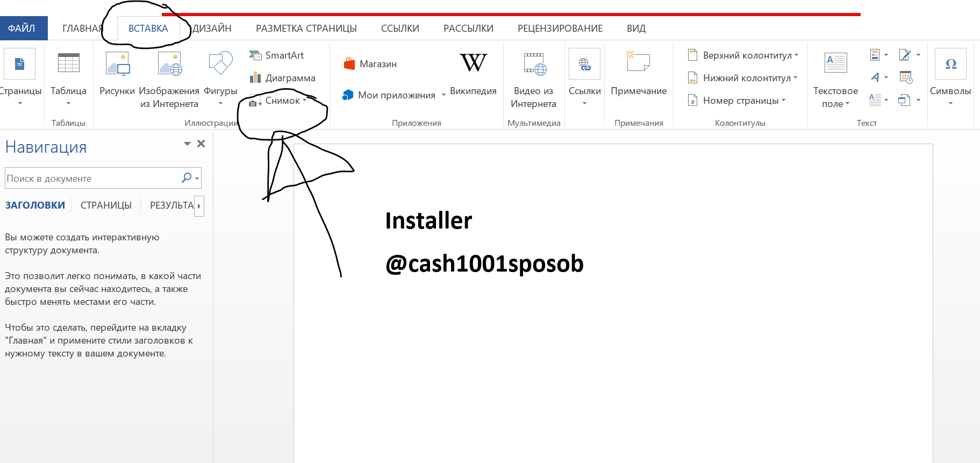Expand the Ссылки dropdown arrow
This screenshot has width=980, height=463.
(x=584, y=103)
